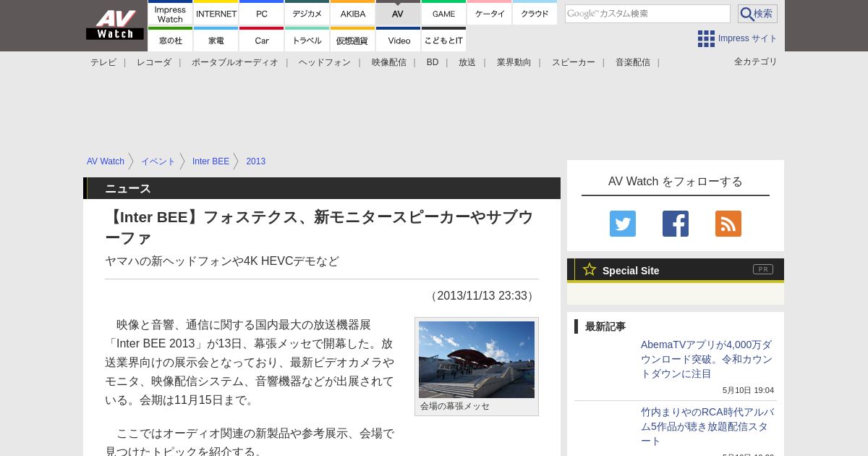Click the Inter BEE breadcrumb

[x=210, y=161]
